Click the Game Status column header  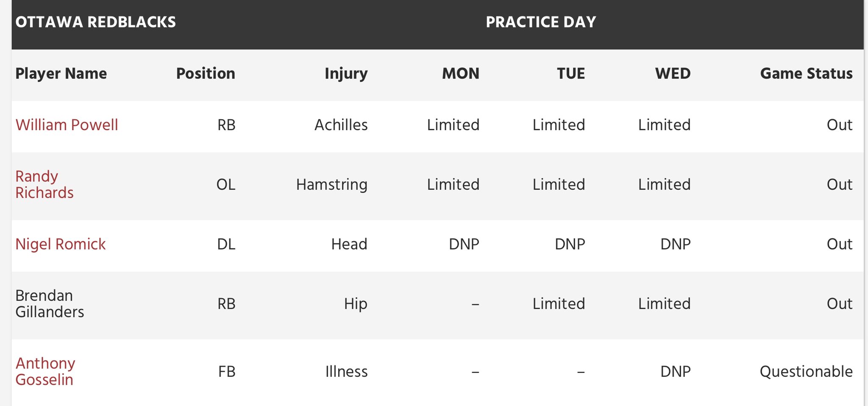(806, 74)
